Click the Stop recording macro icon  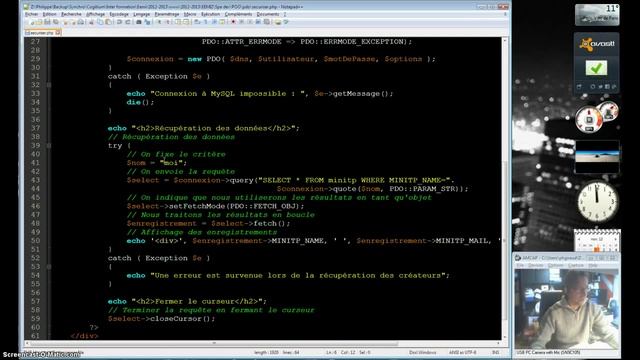241,22
